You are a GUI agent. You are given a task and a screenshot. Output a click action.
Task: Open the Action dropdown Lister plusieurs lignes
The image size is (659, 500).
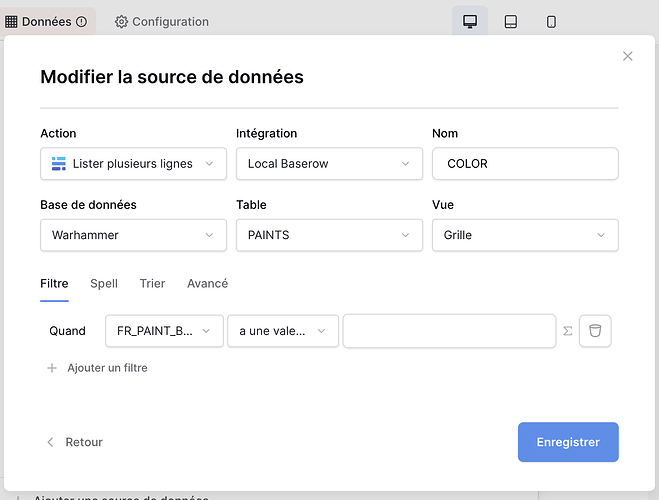(x=133, y=164)
